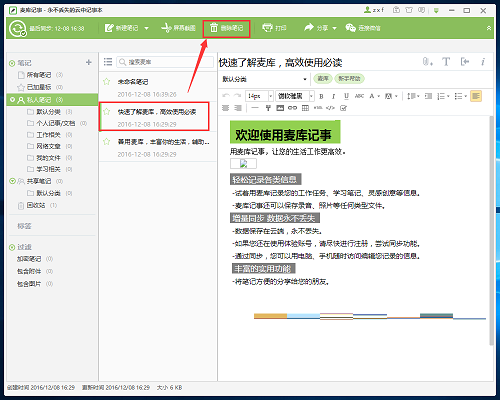Right align the text
Screen dimensions: 500x400
point(238,108)
